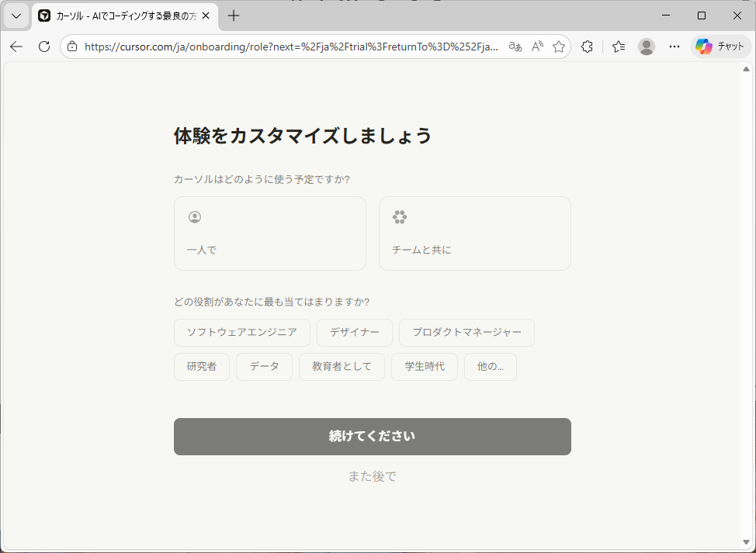Open the browser extensions icon

[588, 47]
